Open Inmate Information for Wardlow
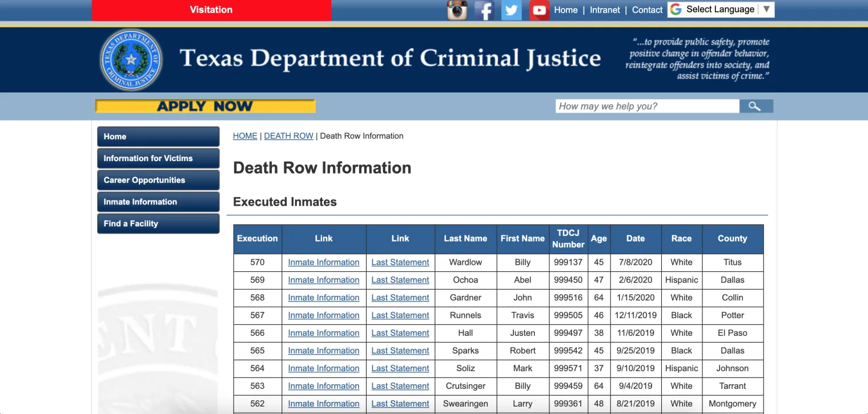868x414 pixels. point(324,262)
